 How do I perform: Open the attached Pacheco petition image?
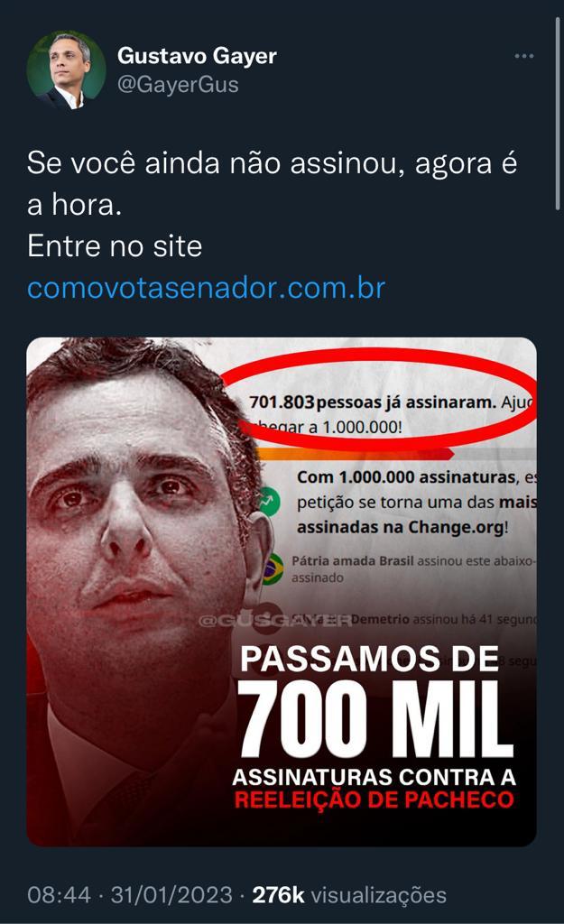(x=282, y=592)
